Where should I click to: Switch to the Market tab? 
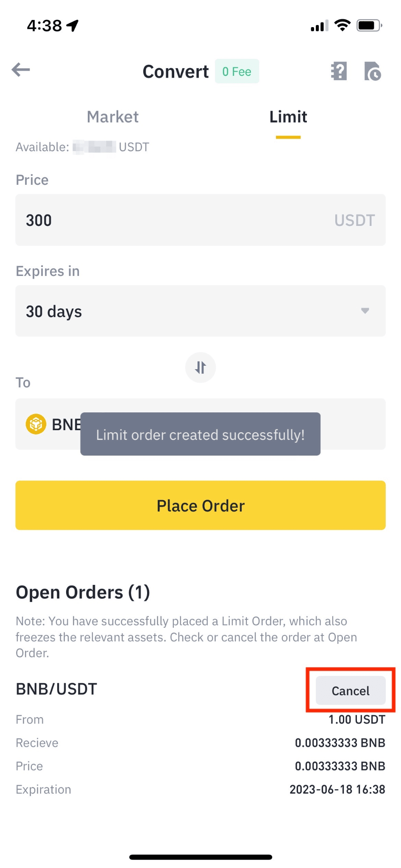pyautogui.click(x=113, y=117)
